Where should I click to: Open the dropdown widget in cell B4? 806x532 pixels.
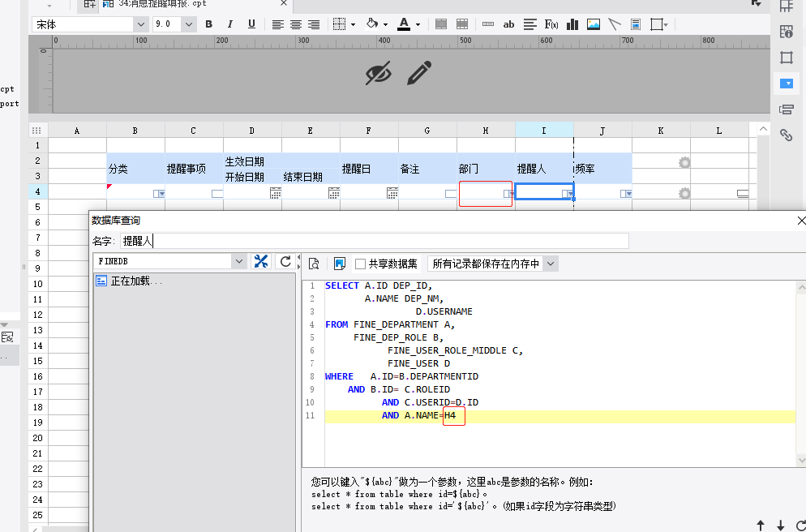tap(159, 194)
